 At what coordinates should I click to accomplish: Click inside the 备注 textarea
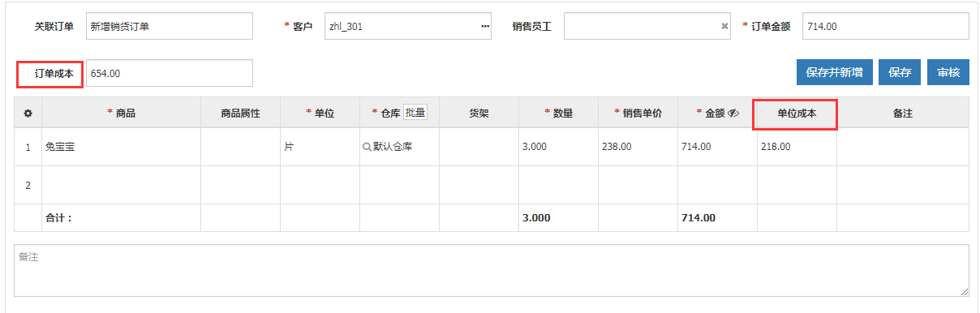[x=492, y=271]
